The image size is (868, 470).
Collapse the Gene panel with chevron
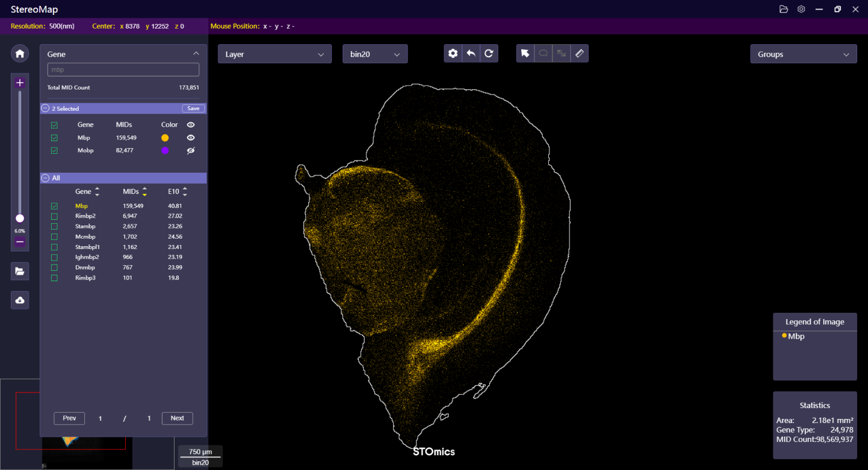point(196,53)
